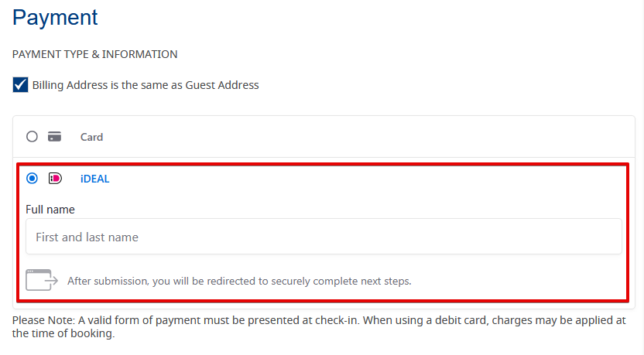Viewport: 644px width, 355px height.
Task: Click the browser redirect arrow icon
Action: click(x=42, y=280)
